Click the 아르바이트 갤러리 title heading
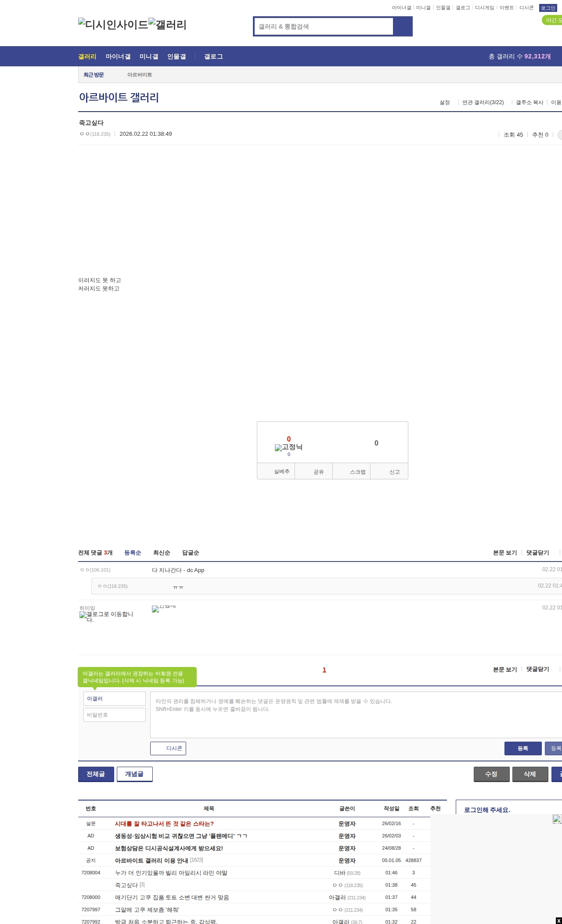Image resolution: width=562 pixels, height=924 pixels. click(119, 97)
